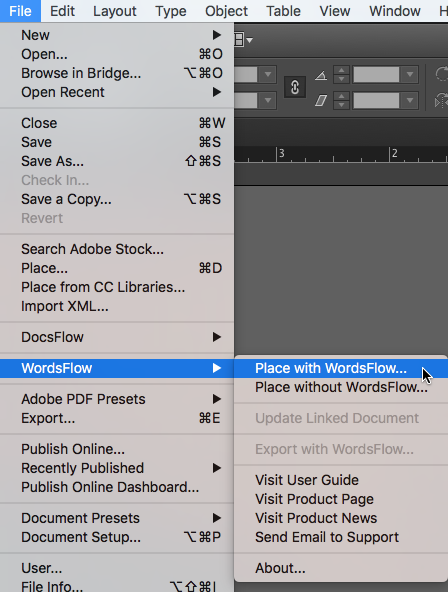Choose File Info... menu item
Screen dimensions: 448x592
(117, 585)
